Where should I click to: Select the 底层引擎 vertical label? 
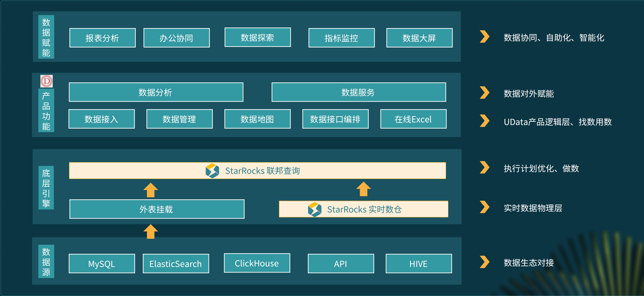46,188
